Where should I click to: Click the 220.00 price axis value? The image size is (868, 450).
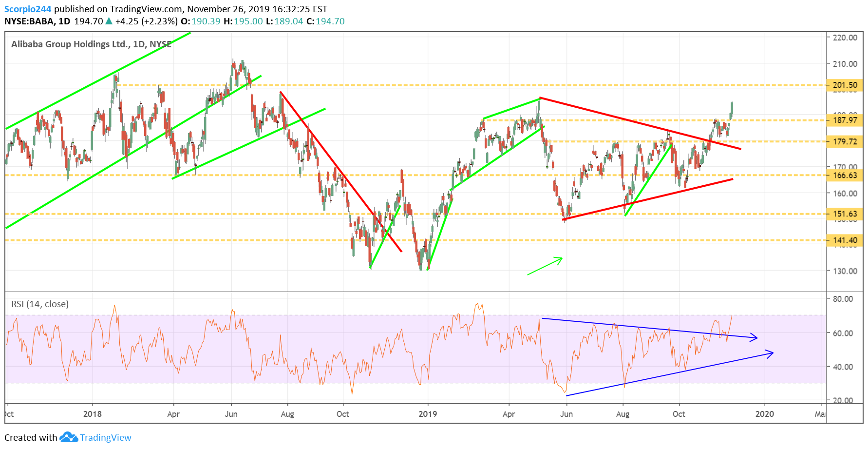pos(845,38)
